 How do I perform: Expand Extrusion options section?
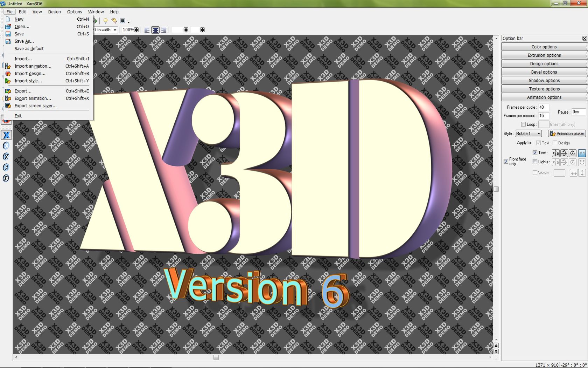click(x=544, y=55)
